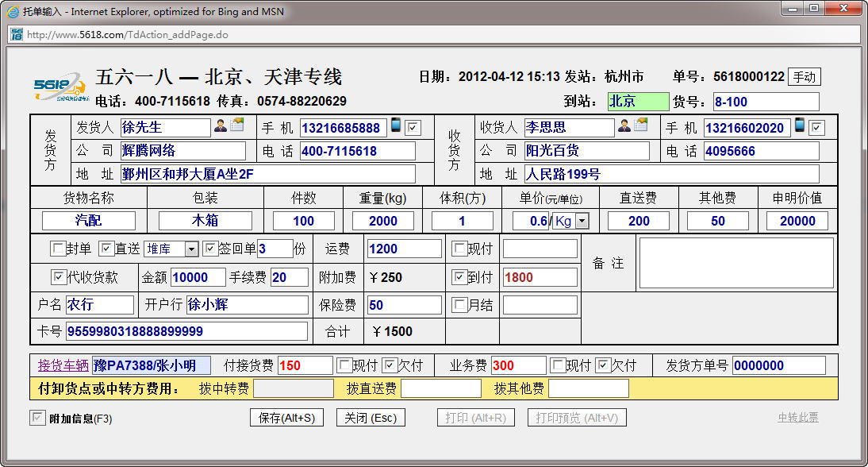Click the sender mobile phone icon
Screen dimensions: 868x467
pyautogui.click(x=396, y=126)
